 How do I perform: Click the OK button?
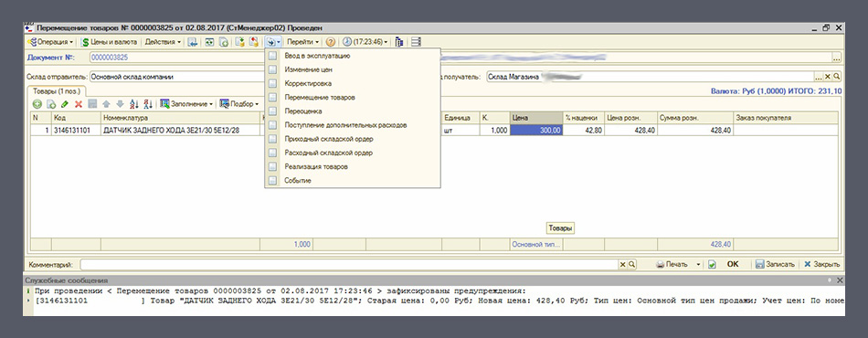[x=733, y=264]
